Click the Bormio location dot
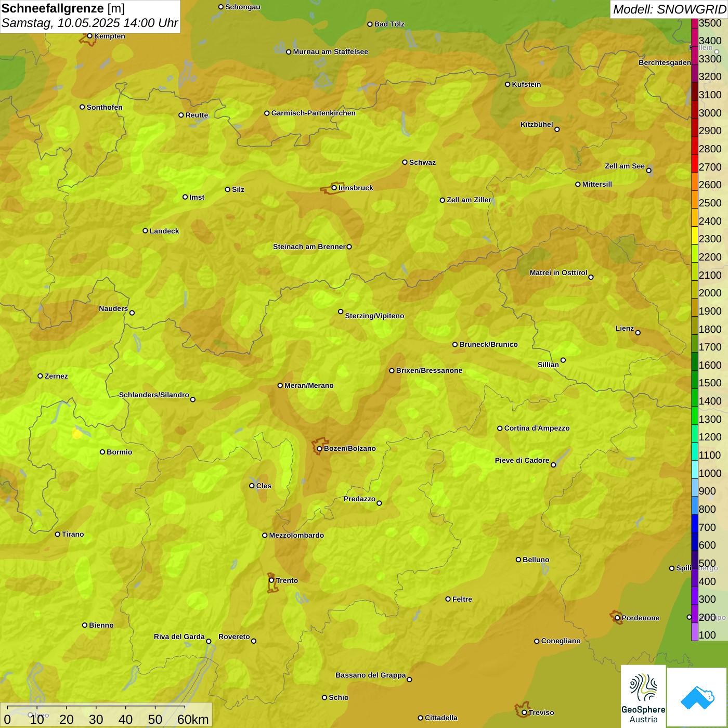 pyautogui.click(x=102, y=452)
